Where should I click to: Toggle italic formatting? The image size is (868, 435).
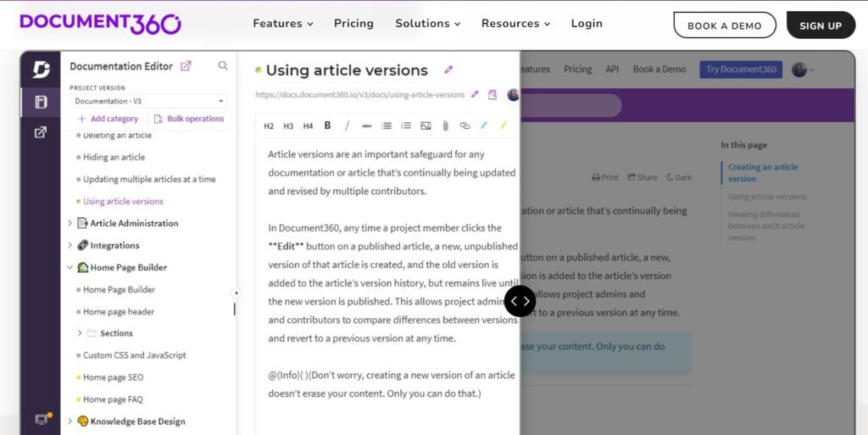point(347,125)
